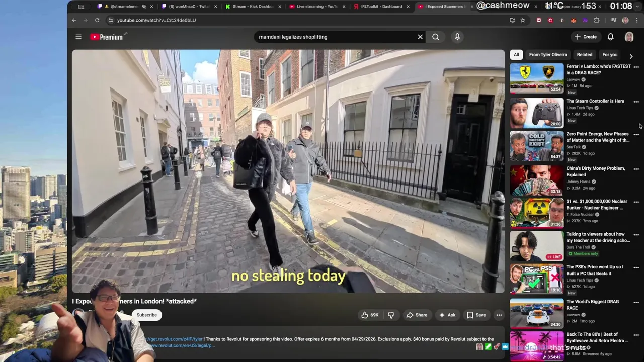Viewport: 644px width, 362px height.
Task: Open YouTube notifications bell
Action: click(x=610, y=37)
